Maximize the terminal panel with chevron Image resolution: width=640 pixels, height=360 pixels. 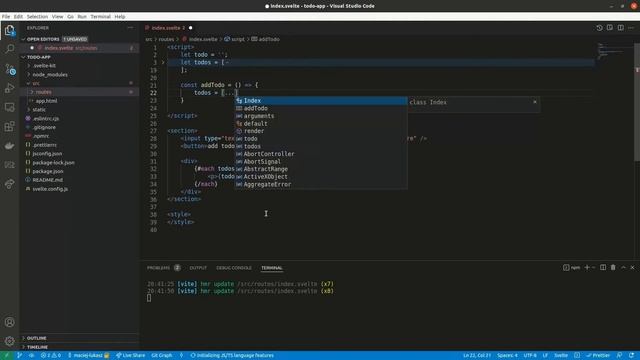tap(623, 267)
